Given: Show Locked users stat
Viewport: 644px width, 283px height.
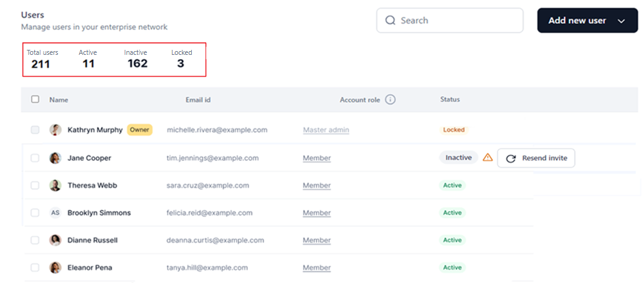Looking at the screenshot, I should pyautogui.click(x=181, y=59).
